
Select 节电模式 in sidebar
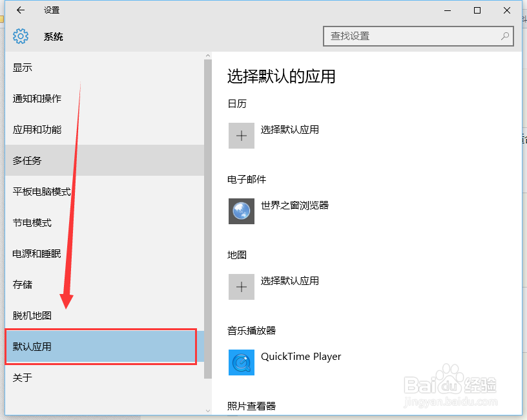tap(105, 223)
